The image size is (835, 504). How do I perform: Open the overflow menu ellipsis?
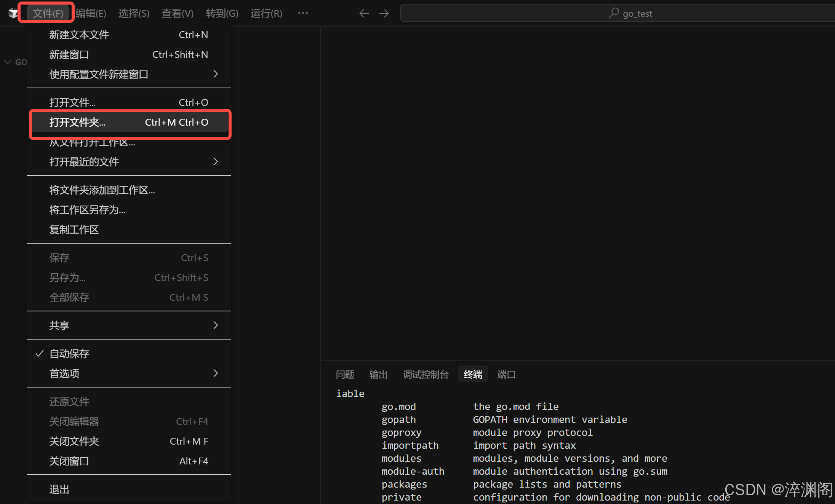click(303, 13)
